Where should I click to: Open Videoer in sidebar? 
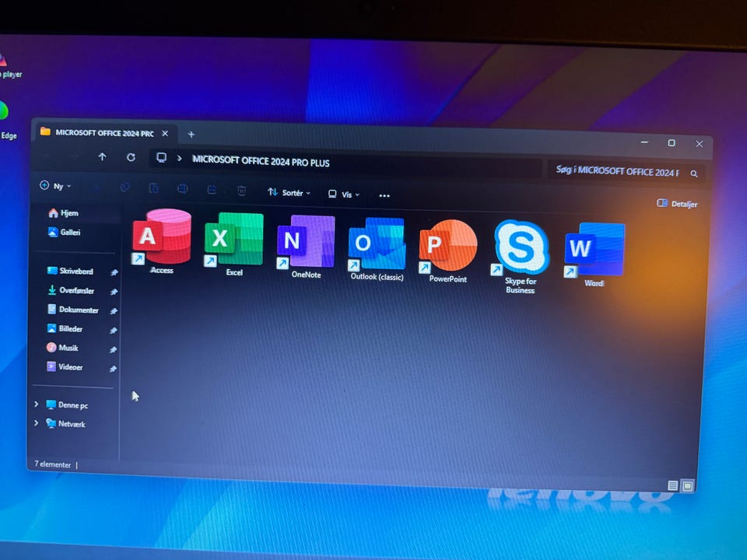[65, 366]
